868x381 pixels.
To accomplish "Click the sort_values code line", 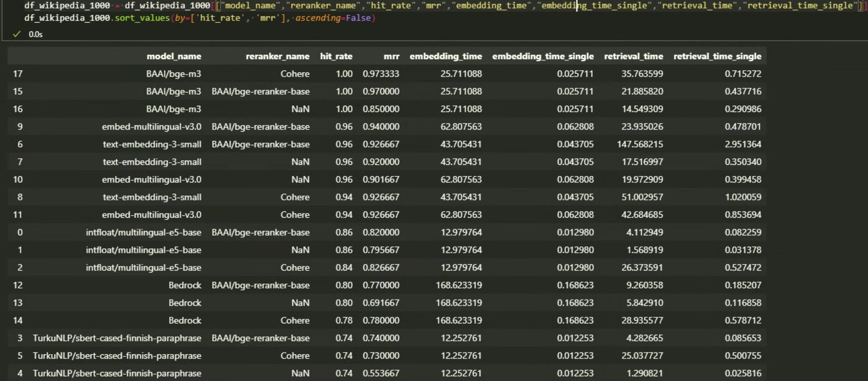I will 200,18.
